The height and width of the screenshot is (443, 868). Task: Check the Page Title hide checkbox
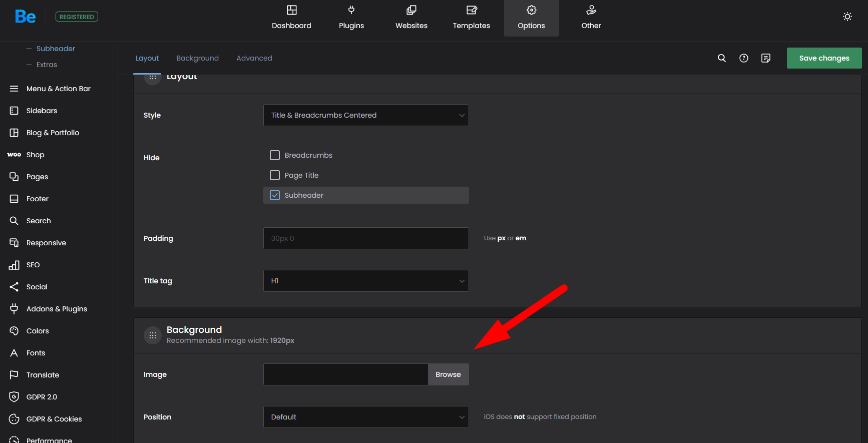click(x=275, y=175)
